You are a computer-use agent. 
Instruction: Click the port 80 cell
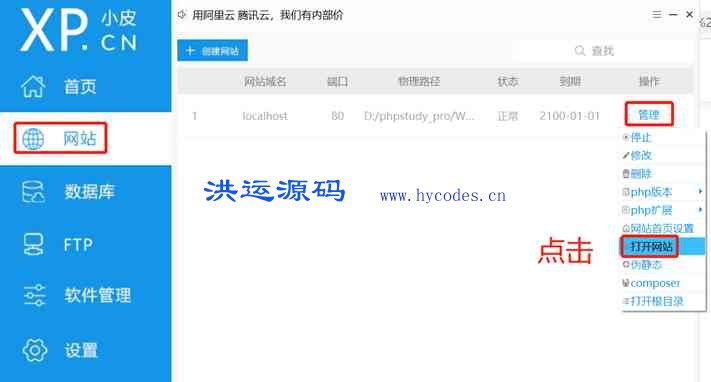tap(337, 116)
